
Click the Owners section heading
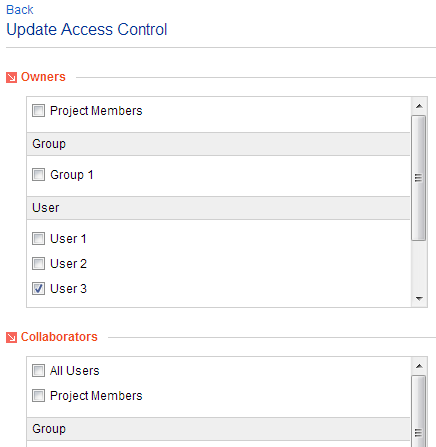pyautogui.click(x=43, y=77)
